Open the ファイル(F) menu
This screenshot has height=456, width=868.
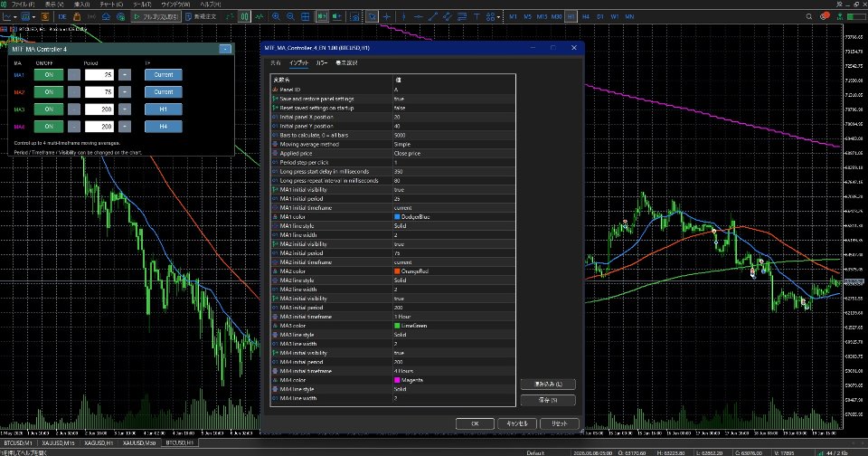click(x=23, y=4)
